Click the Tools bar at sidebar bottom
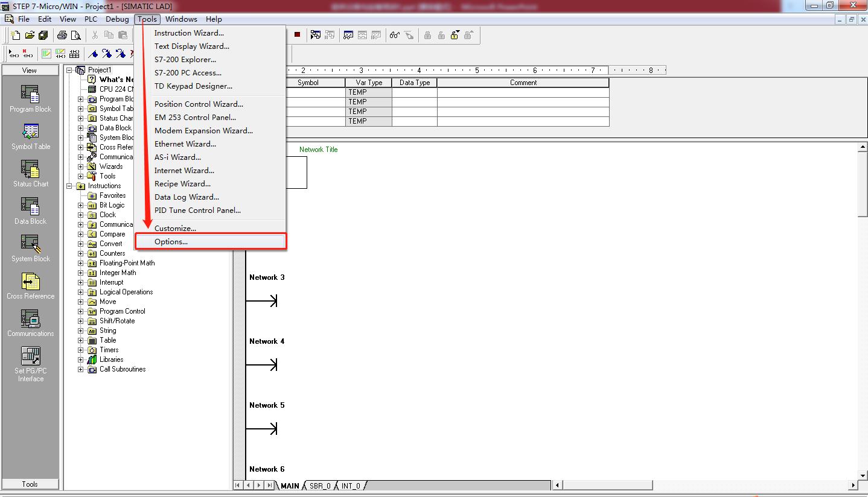Image resolution: width=868 pixels, height=497 pixels. tap(30, 484)
